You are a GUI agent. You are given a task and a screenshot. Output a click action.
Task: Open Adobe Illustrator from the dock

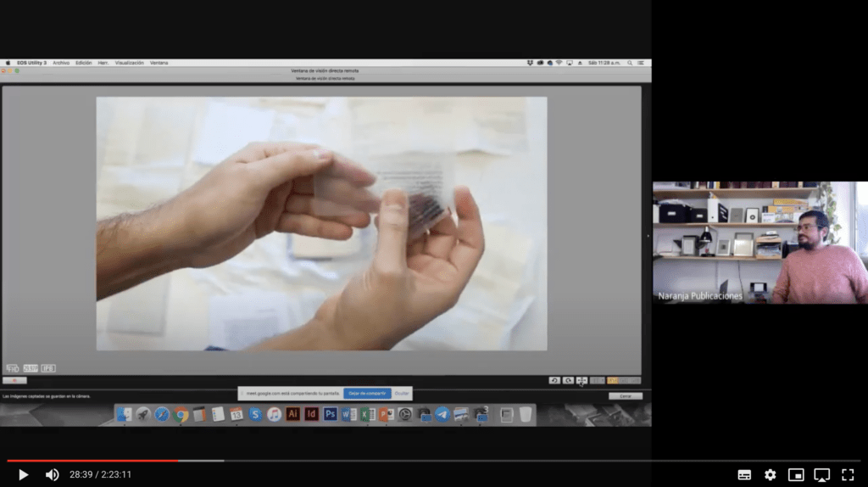[292, 414]
